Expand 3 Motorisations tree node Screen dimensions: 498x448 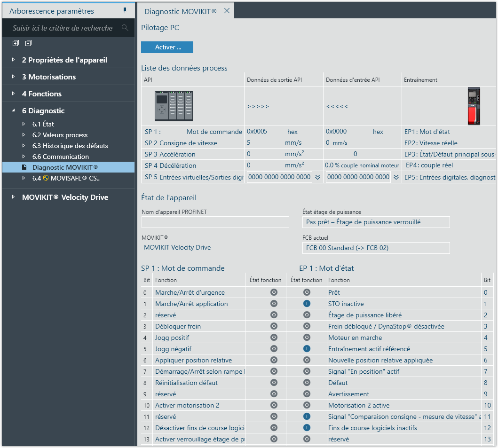tap(14, 77)
